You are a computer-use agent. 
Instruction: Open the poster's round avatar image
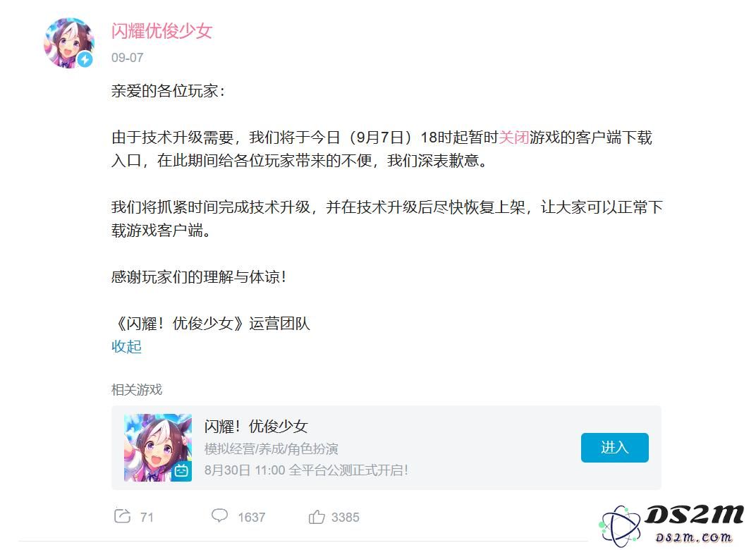click(69, 43)
